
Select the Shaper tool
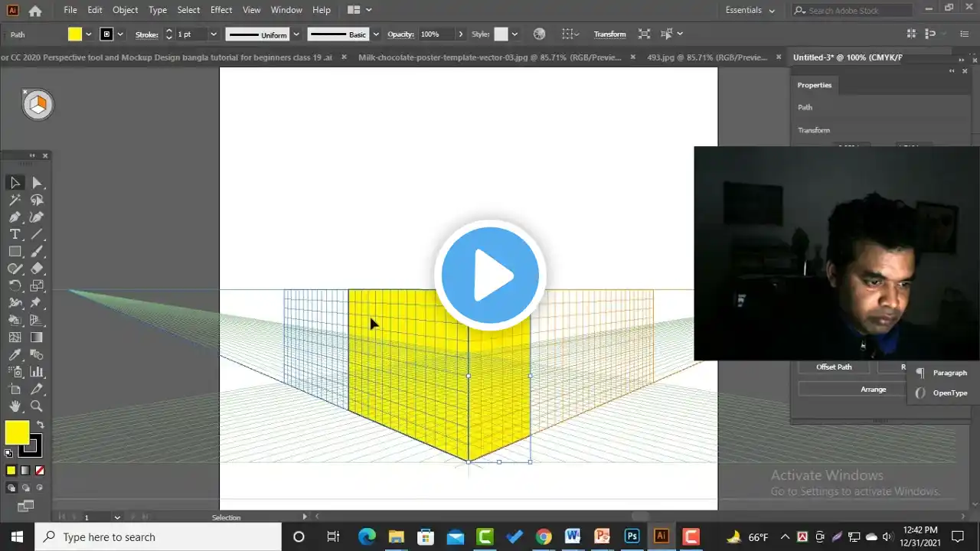(15, 269)
